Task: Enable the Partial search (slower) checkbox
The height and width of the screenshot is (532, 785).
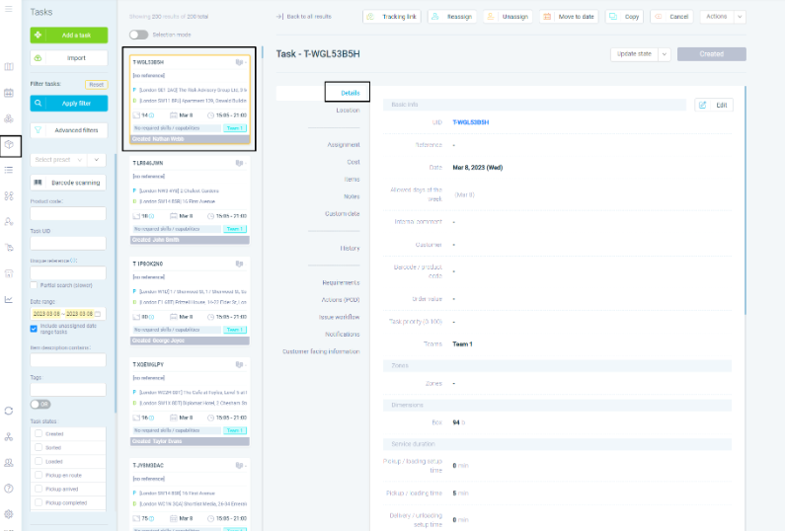Action: (x=35, y=285)
